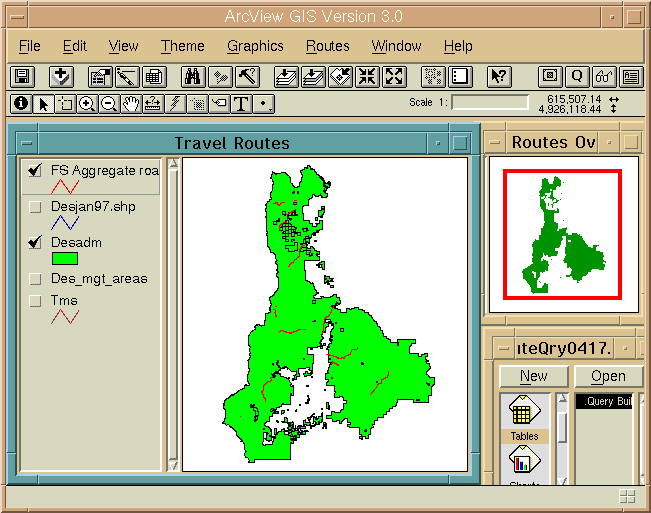Open the Edit menu
This screenshot has width=651, height=513.
[75, 46]
